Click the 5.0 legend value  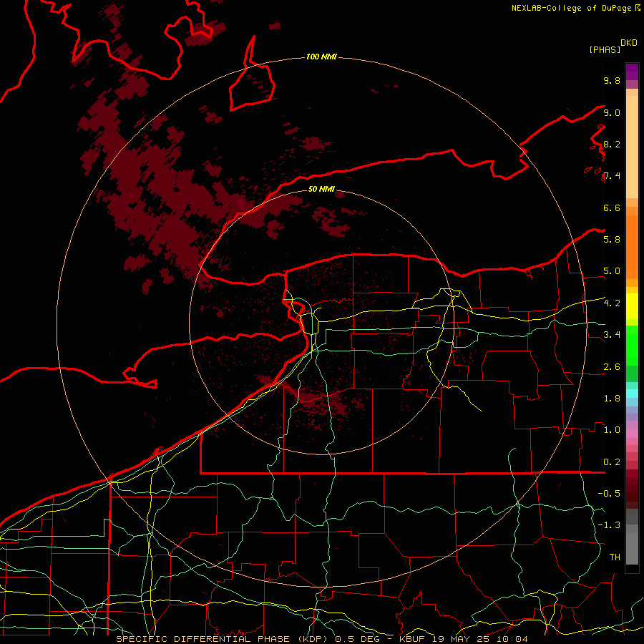612,271
